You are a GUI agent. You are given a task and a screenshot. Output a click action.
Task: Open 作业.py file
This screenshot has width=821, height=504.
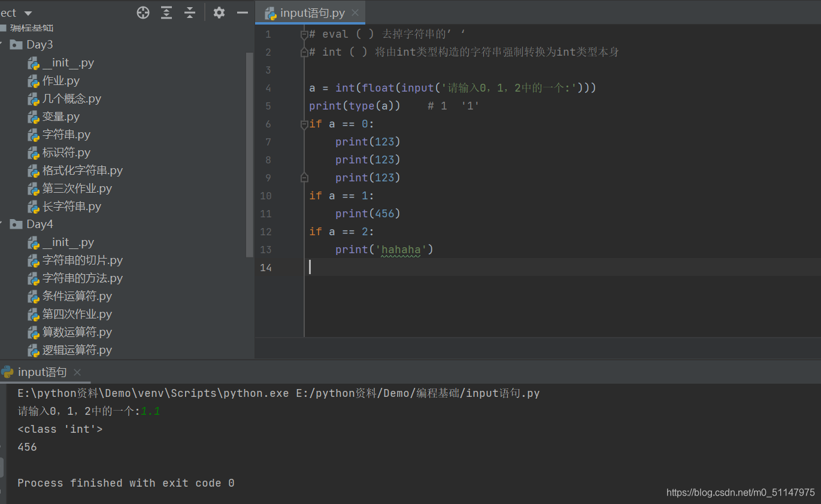(61, 80)
